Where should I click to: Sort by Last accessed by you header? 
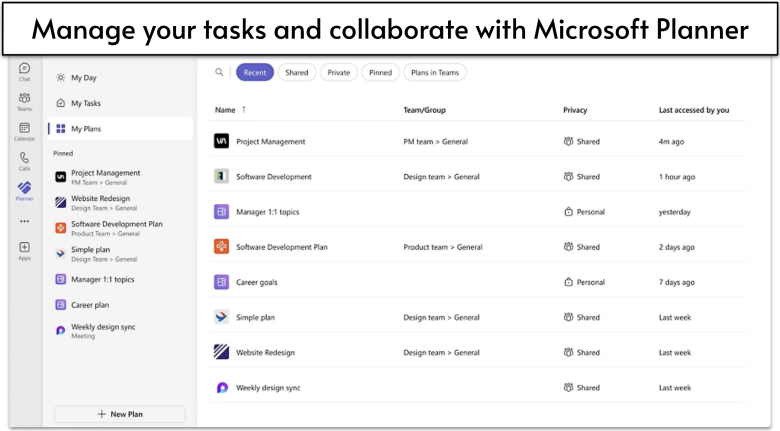694,109
